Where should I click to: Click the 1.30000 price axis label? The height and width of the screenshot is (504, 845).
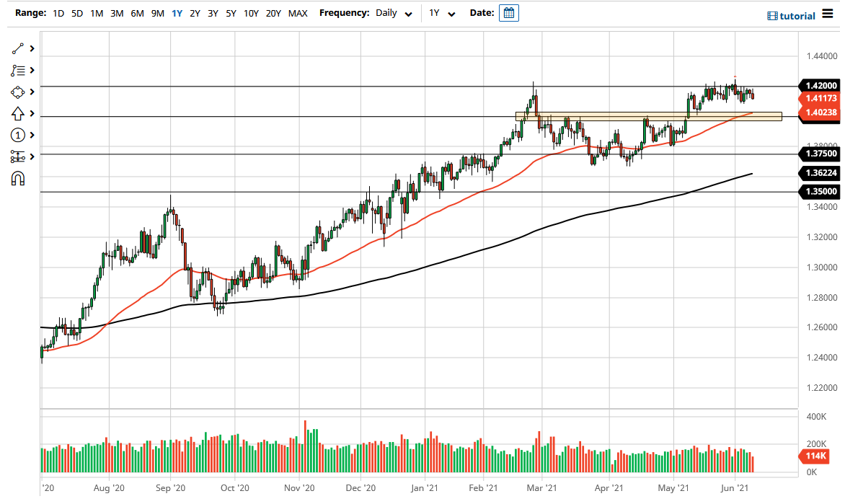(822, 268)
